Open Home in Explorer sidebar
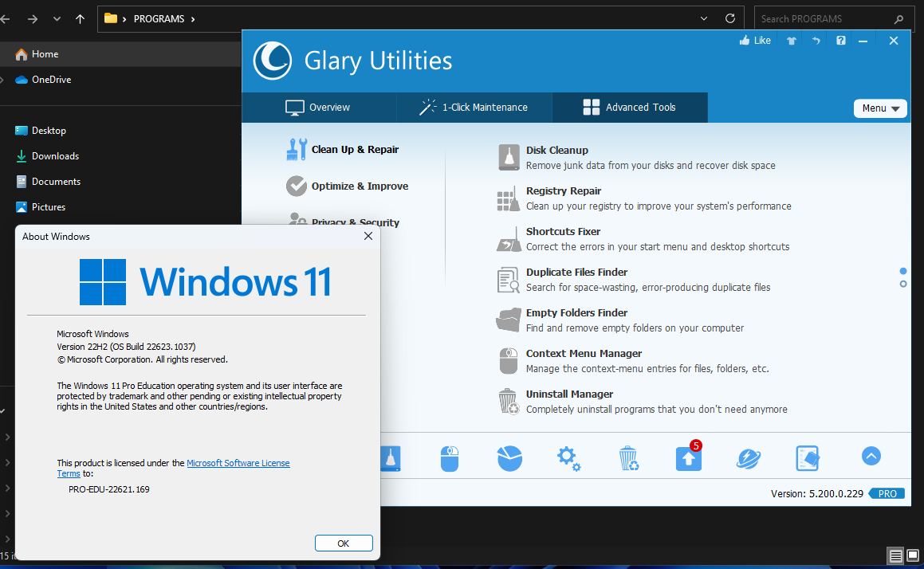 click(120, 54)
